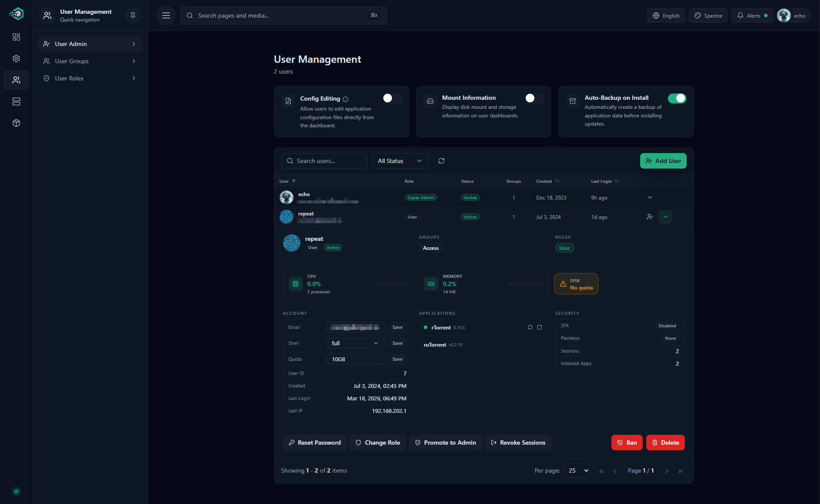Screen dimensions: 820x504
Task: Open the User Roles section
Action: (89, 78)
